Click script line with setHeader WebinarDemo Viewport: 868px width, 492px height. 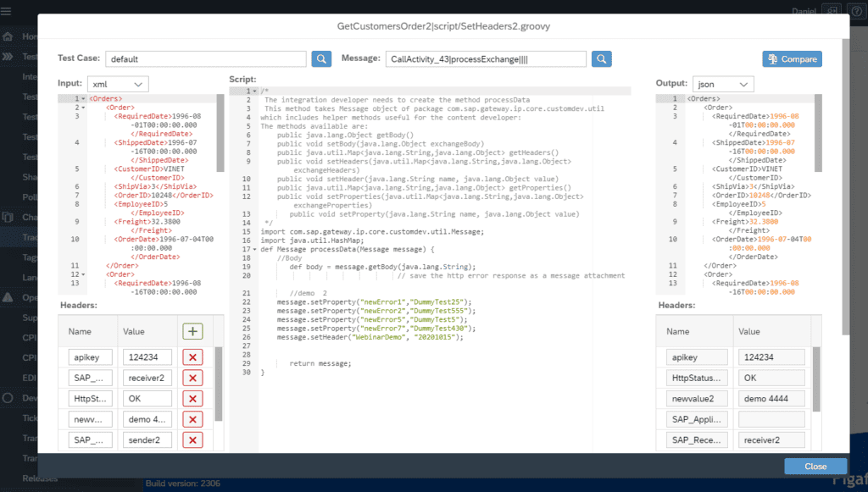370,337
